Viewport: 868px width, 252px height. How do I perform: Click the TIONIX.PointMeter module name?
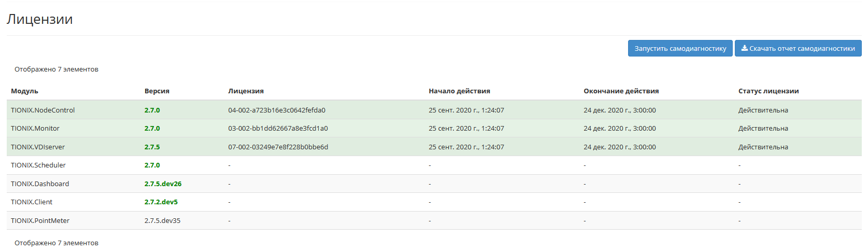coord(40,220)
